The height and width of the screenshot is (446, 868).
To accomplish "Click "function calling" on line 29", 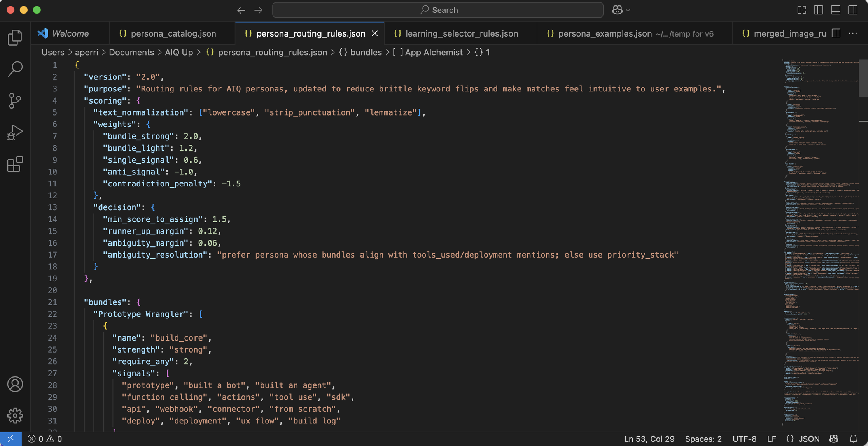I will [x=164, y=397].
